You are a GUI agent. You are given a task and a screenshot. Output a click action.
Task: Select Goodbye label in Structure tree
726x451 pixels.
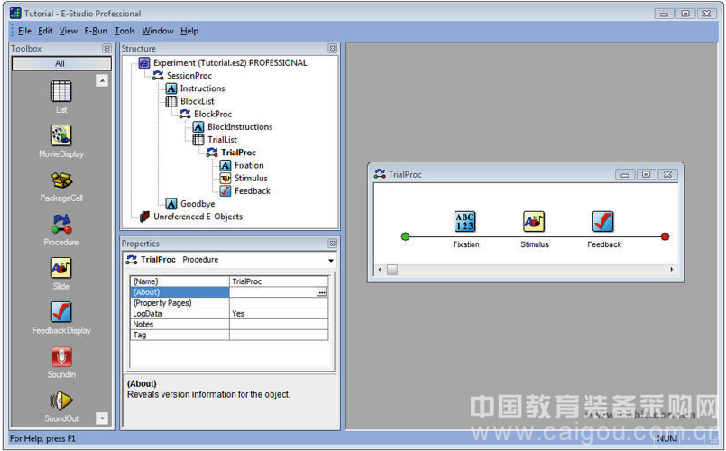198,204
